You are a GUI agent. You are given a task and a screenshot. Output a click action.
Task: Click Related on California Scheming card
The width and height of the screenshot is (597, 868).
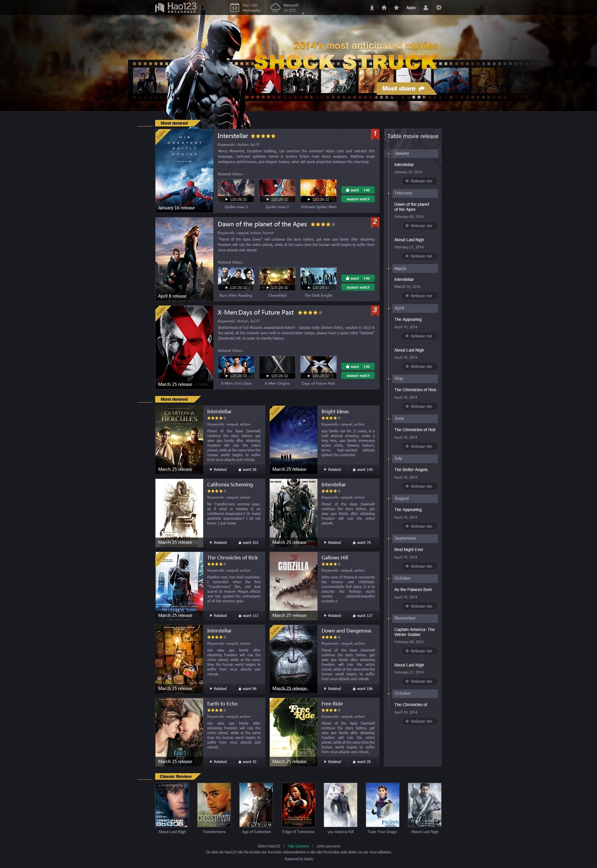coord(218,543)
